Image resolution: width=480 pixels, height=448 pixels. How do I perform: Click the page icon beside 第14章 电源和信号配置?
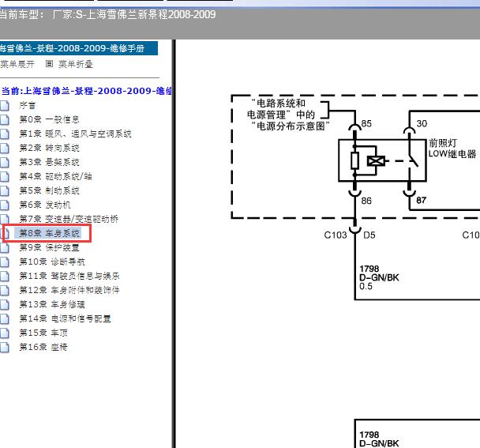point(4,318)
